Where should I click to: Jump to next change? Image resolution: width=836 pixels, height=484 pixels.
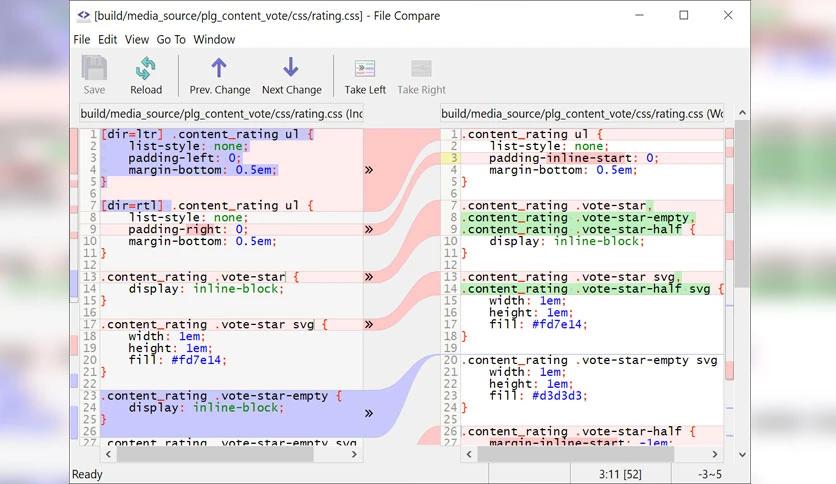coord(292,75)
